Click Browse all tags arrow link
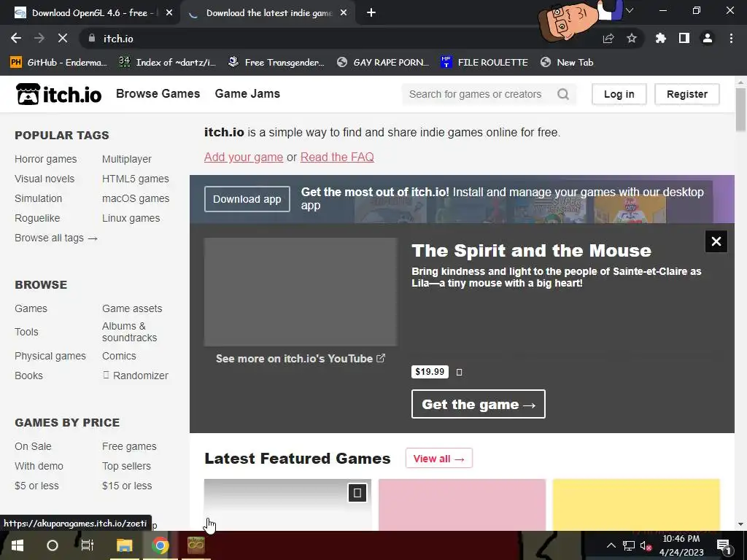Screen dimensions: 747x560 pyautogui.click(x=56, y=238)
